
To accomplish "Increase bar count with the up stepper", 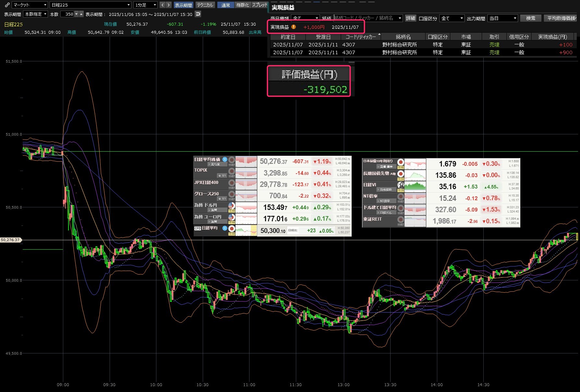I will pos(81,14).
